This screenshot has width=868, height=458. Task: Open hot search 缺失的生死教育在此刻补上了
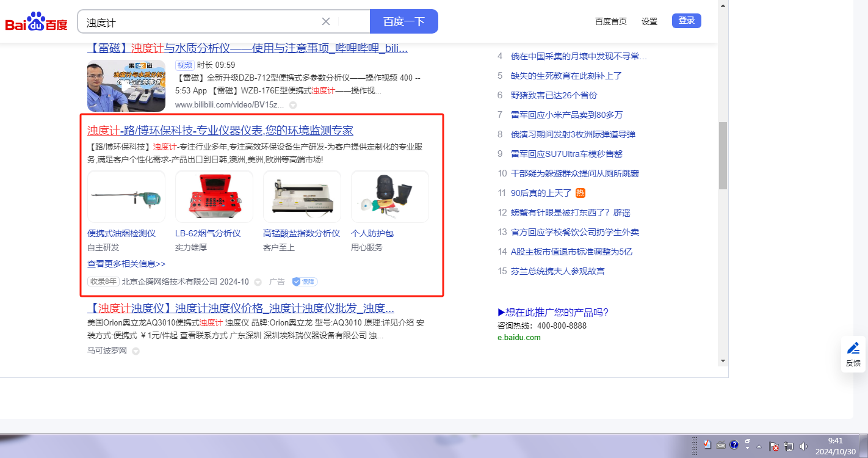566,76
